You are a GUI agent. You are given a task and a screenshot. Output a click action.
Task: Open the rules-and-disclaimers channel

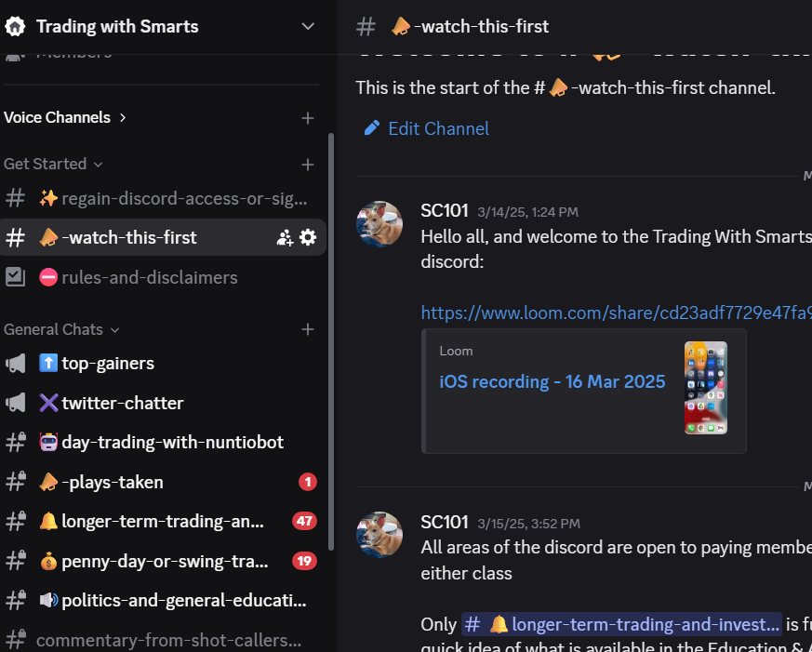coord(149,278)
